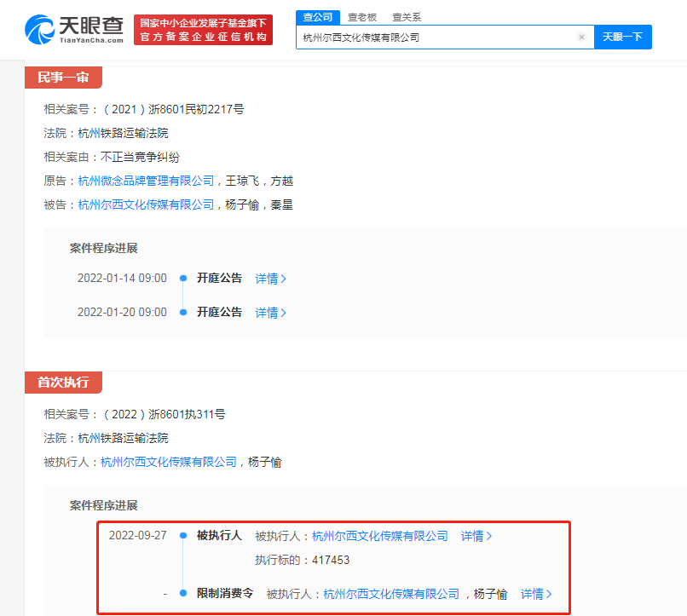Viewport: 687px width, 616px height.
Task: Open defendant 杭州尔西文化传媒有限公司 link
Action: [146, 204]
